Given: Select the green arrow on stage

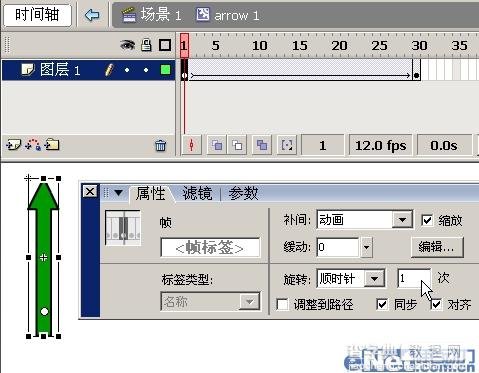Looking at the screenshot, I should (43, 258).
